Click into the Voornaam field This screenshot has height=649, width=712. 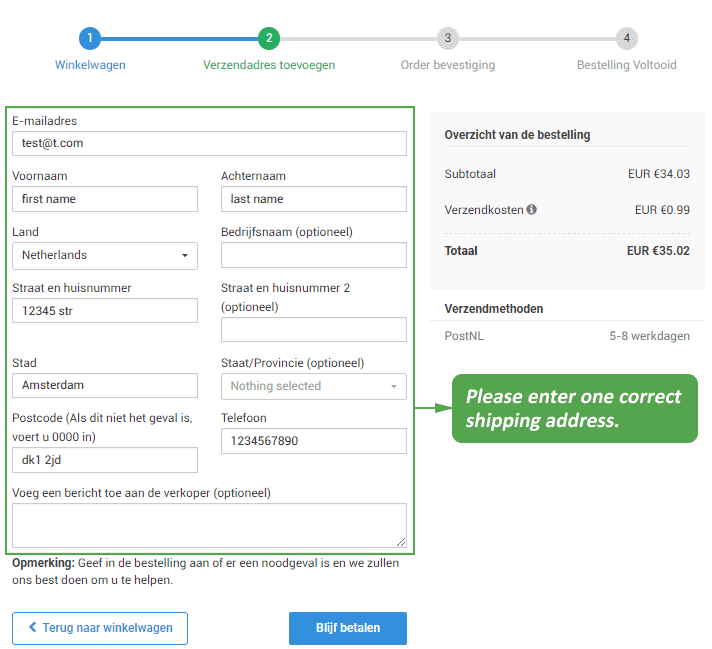105,199
